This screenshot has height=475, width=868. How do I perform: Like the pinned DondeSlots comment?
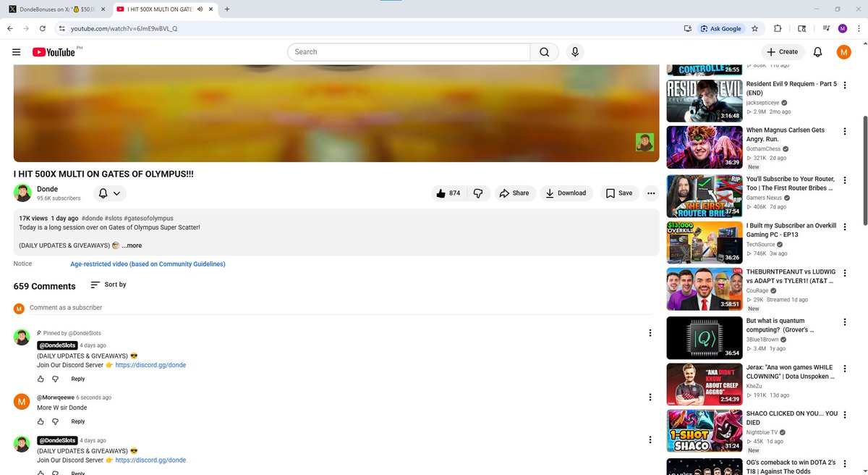(x=41, y=379)
